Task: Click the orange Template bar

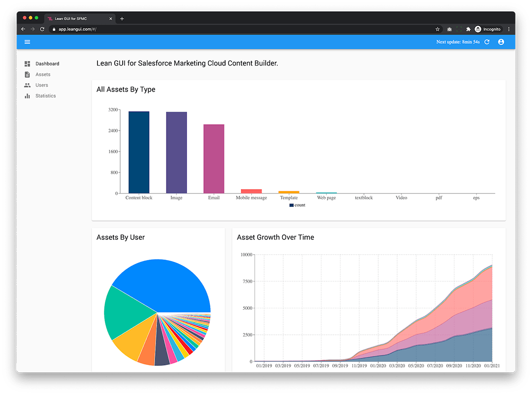Action: 289,192
